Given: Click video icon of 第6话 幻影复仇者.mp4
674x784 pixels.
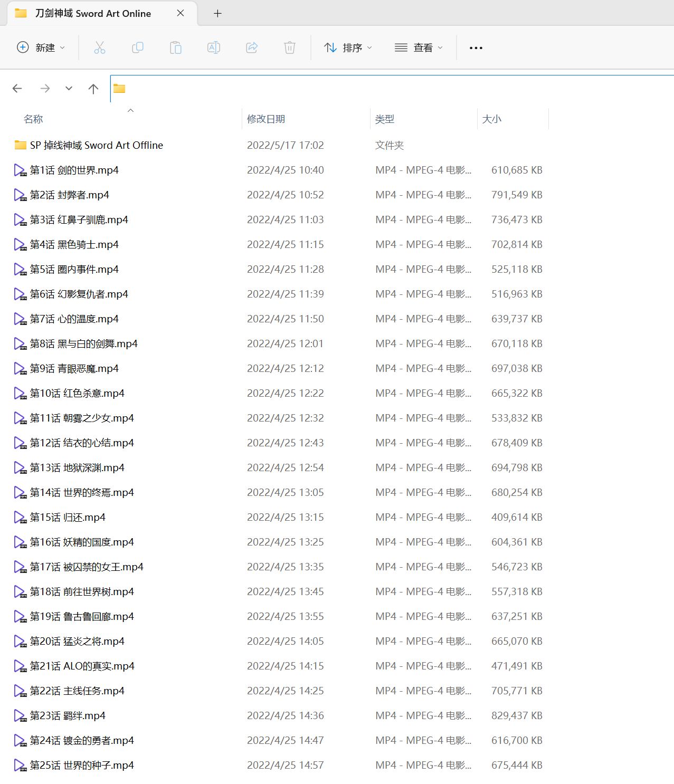Looking at the screenshot, I should coord(20,294).
